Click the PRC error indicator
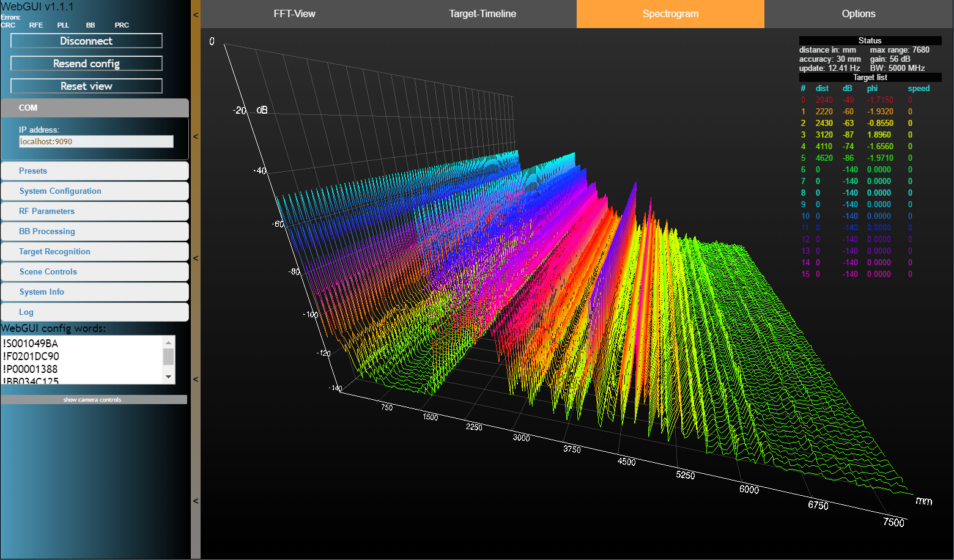Viewport: 954px width, 560px height. [x=121, y=25]
